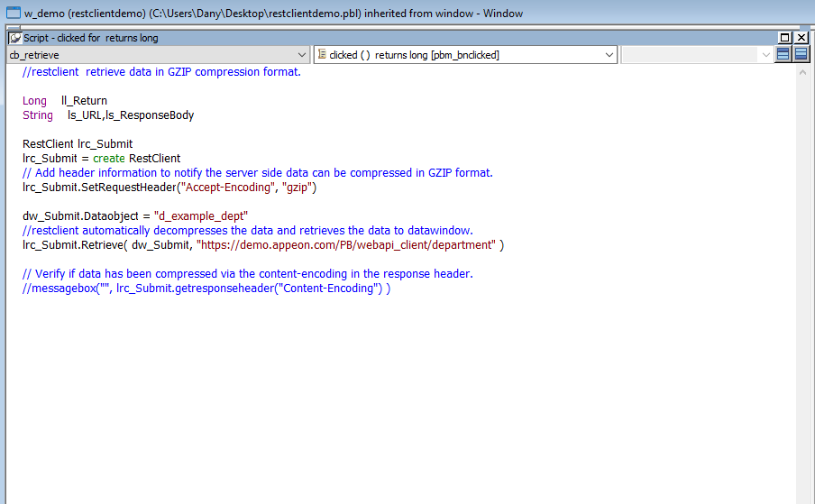The height and width of the screenshot is (504, 815).
Task: Click the string "gzip"
Action: pos(298,187)
